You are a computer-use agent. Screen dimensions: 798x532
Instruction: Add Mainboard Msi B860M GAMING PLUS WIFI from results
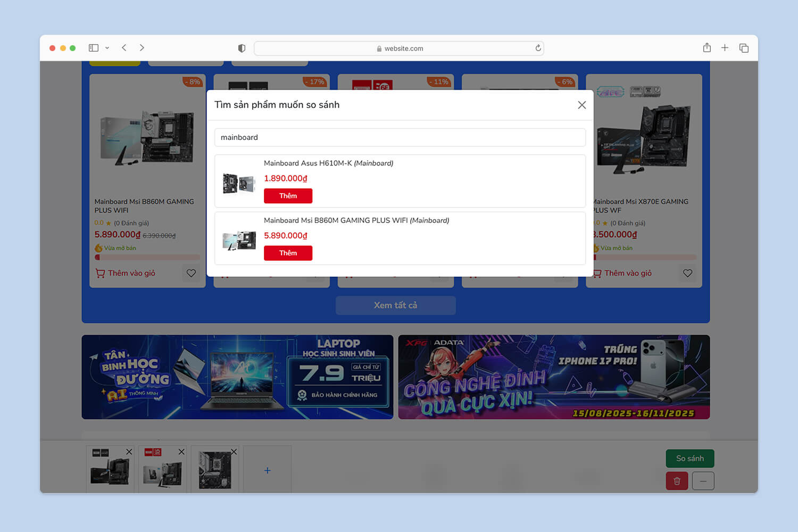(x=288, y=253)
